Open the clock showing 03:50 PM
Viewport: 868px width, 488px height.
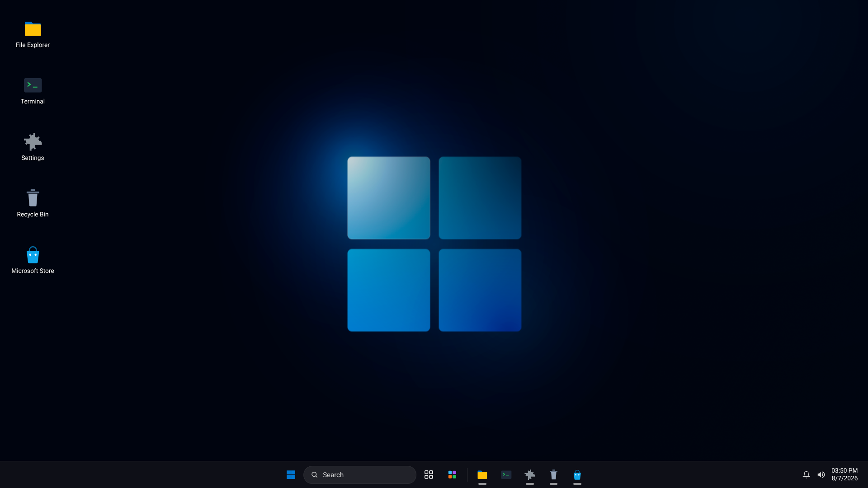click(844, 471)
